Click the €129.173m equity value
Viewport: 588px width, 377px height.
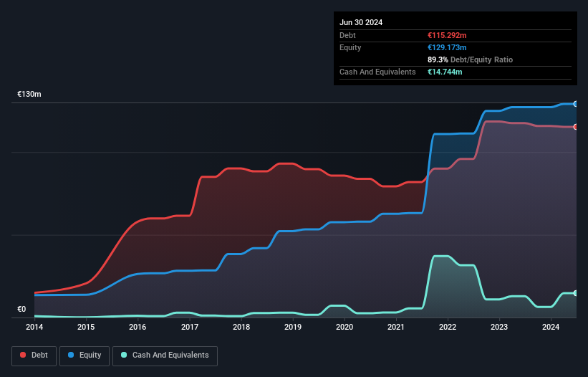click(447, 47)
